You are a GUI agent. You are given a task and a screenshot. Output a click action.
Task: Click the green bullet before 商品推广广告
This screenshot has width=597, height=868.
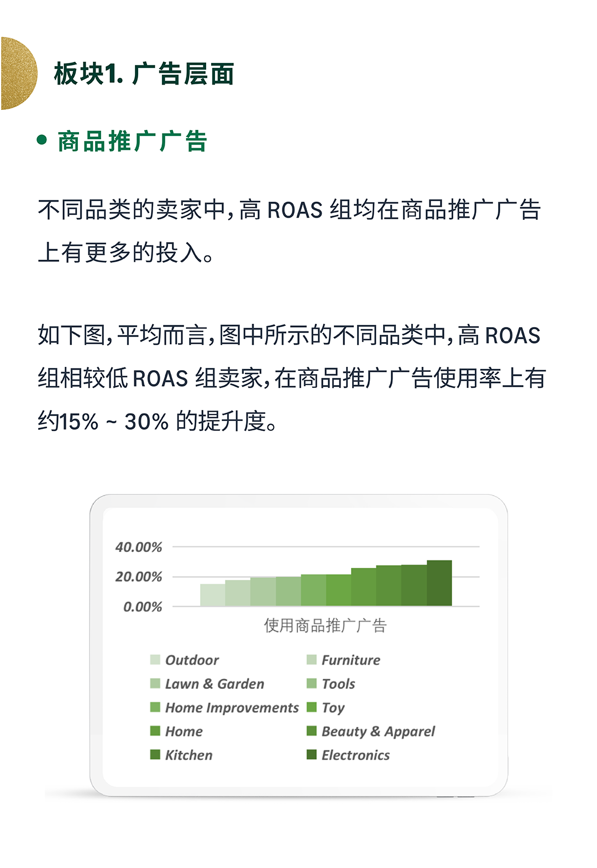point(42,140)
